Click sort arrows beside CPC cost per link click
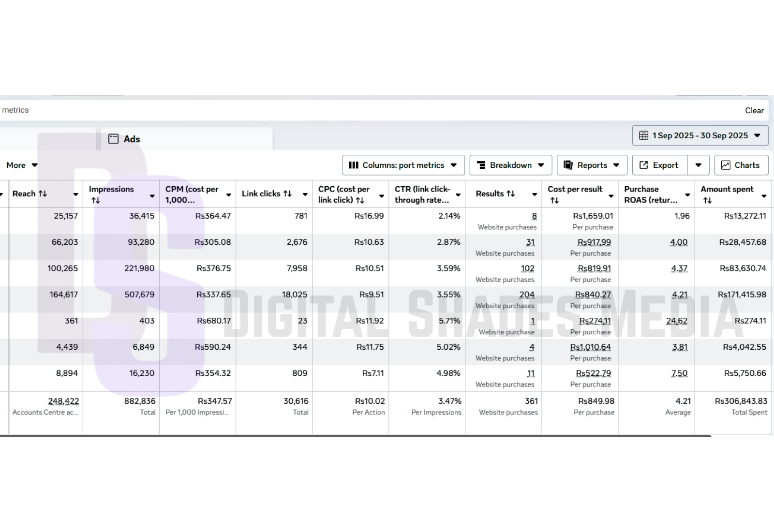The width and height of the screenshot is (774, 532). click(x=360, y=200)
